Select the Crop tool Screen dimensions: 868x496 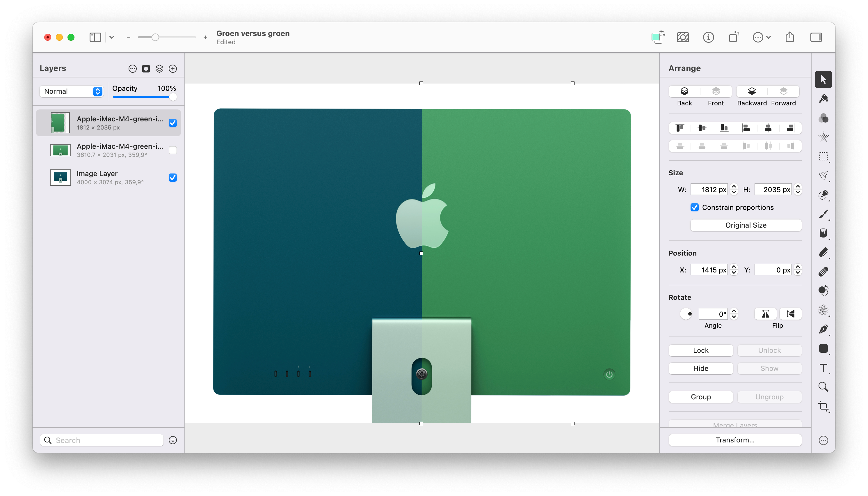click(x=823, y=406)
